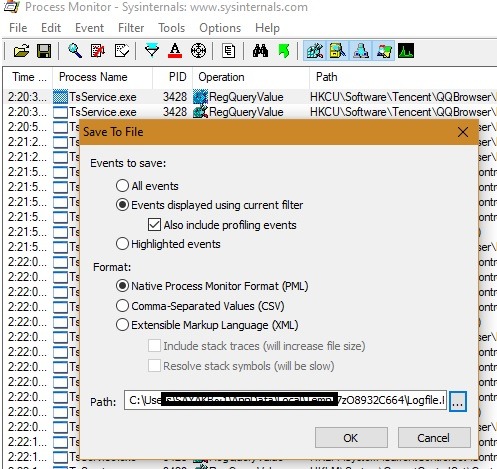Open the Filter menu
This screenshot has width=497, height=469.
tap(131, 28)
